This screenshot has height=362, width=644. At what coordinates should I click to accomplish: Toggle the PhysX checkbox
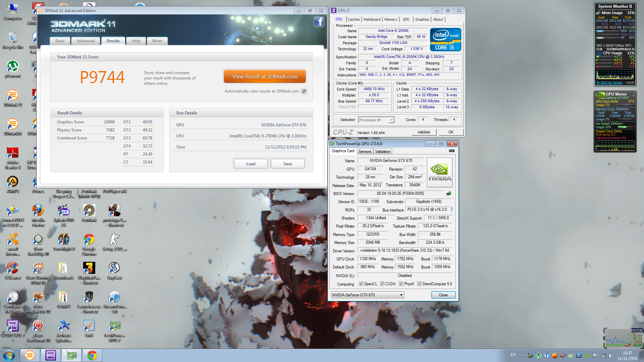(401, 284)
